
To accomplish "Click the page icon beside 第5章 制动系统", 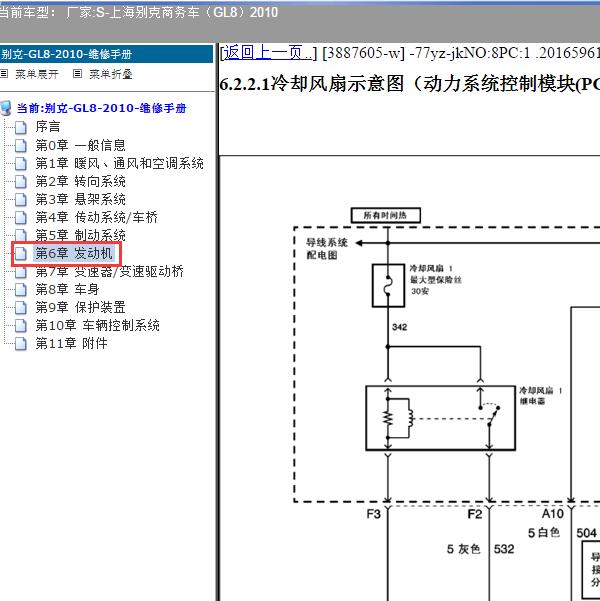I will 21,235.
